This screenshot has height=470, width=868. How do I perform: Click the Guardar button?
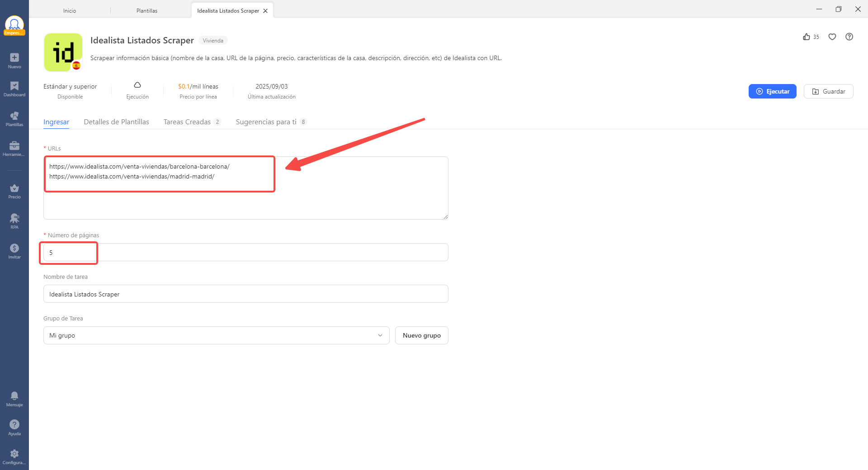[x=828, y=91]
